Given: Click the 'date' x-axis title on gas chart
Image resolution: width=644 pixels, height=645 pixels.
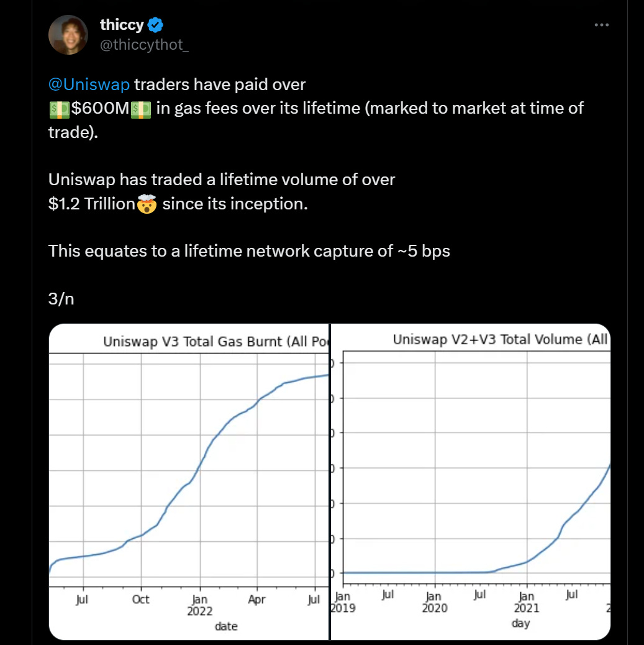Looking at the screenshot, I should [226, 626].
